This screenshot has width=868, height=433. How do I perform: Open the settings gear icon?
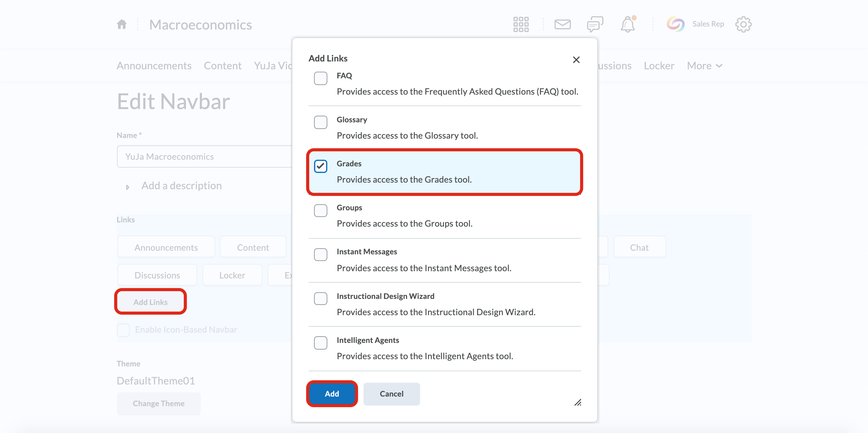[743, 24]
